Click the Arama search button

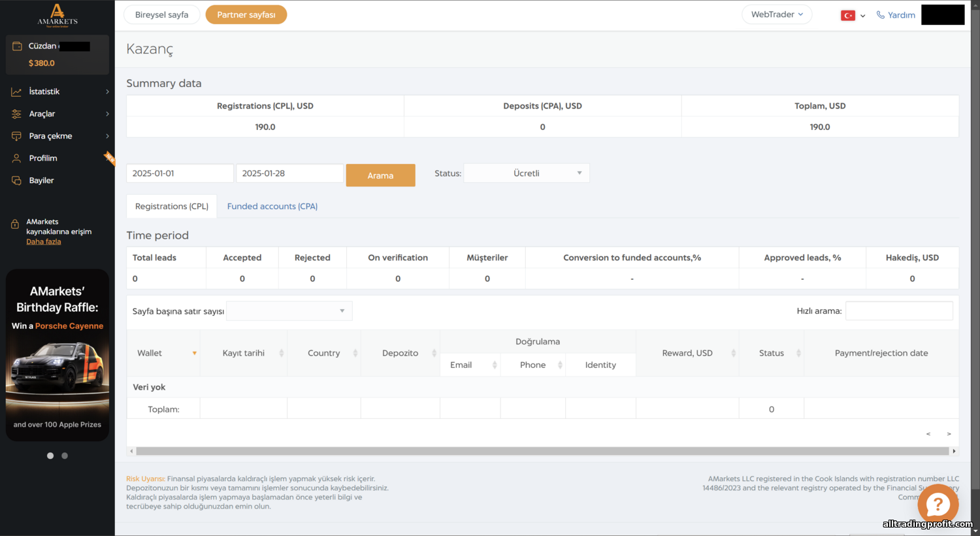pyautogui.click(x=380, y=175)
